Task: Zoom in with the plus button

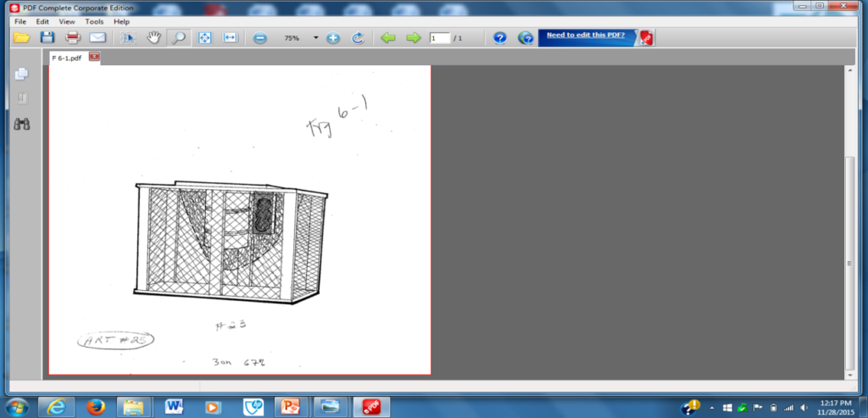Action: pos(333,38)
